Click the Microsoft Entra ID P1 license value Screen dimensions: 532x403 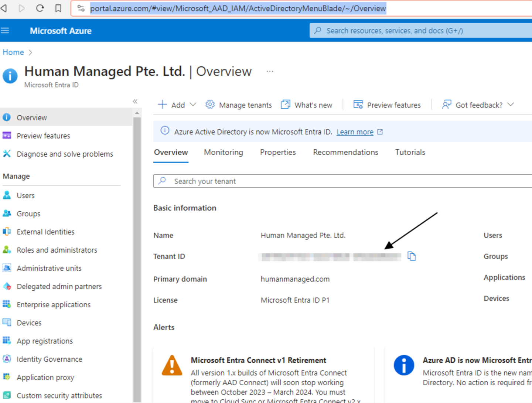(x=295, y=300)
